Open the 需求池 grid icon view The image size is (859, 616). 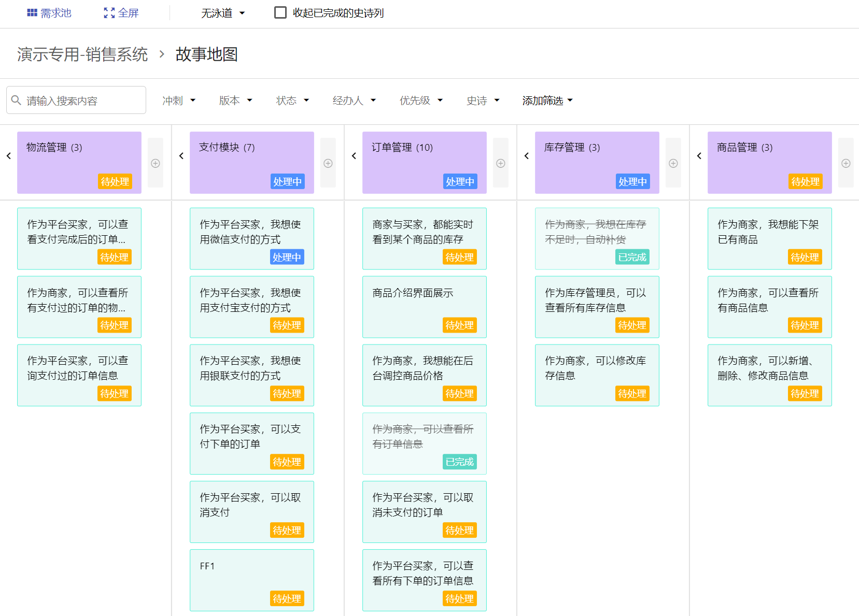32,13
